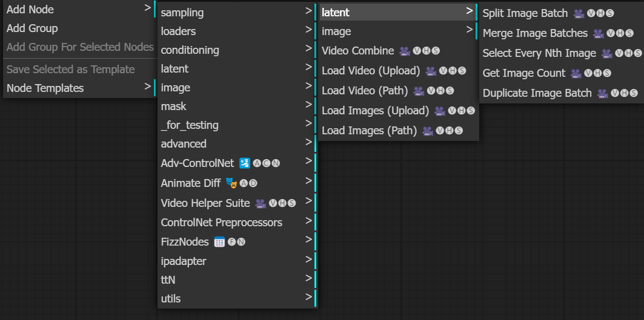Click the Animate Diff theater masks icon
The image size is (644, 320).
click(231, 183)
